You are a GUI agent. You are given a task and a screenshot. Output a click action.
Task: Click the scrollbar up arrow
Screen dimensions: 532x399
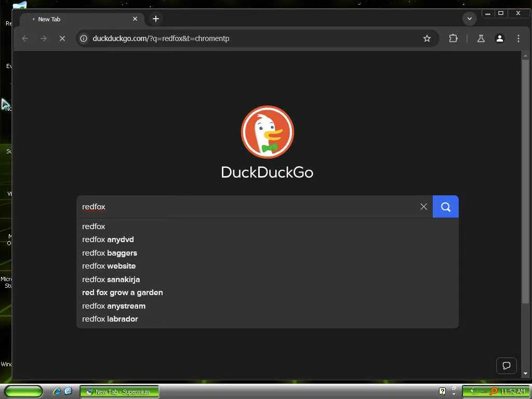pyautogui.click(x=525, y=56)
